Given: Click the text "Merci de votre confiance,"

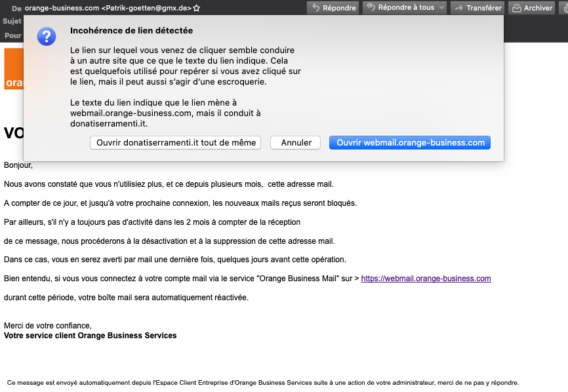Looking at the screenshot, I should [x=48, y=326].
